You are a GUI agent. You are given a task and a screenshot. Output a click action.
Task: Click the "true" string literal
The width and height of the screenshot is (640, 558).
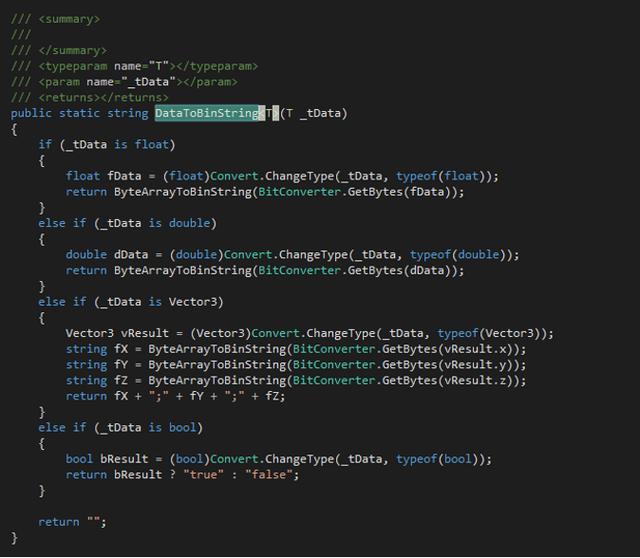[x=203, y=475]
